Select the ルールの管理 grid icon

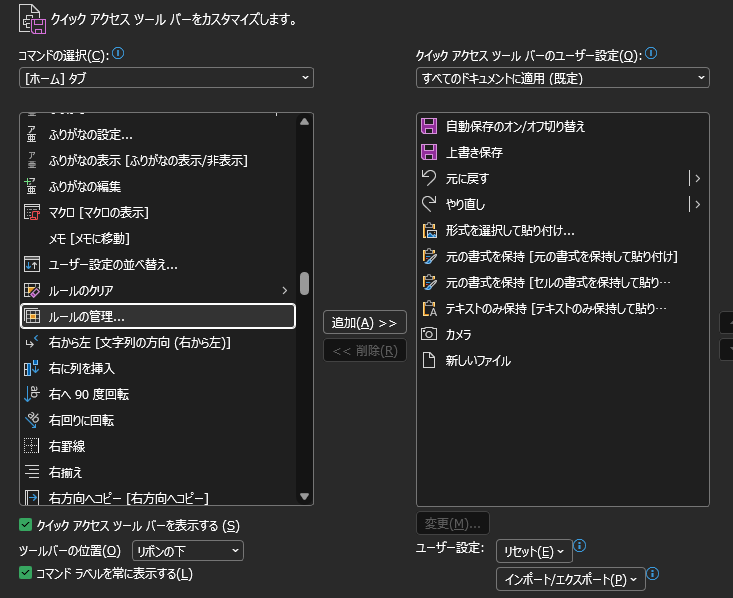click(31, 317)
